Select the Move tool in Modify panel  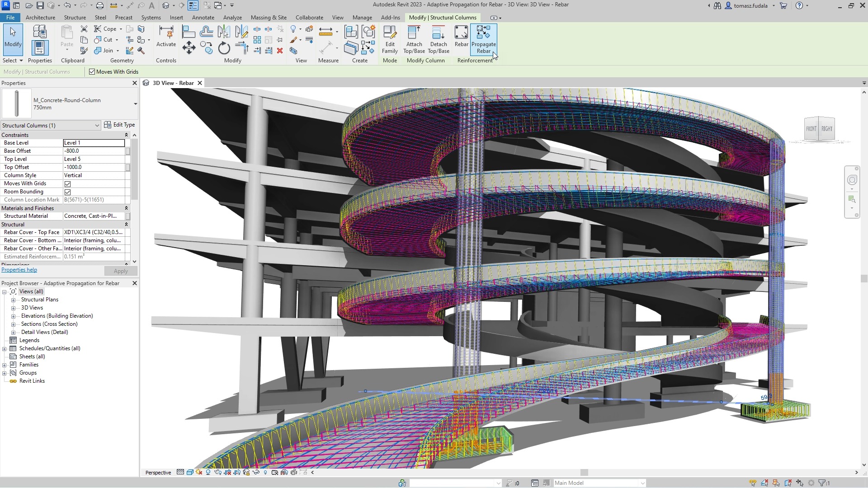[189, 47]
